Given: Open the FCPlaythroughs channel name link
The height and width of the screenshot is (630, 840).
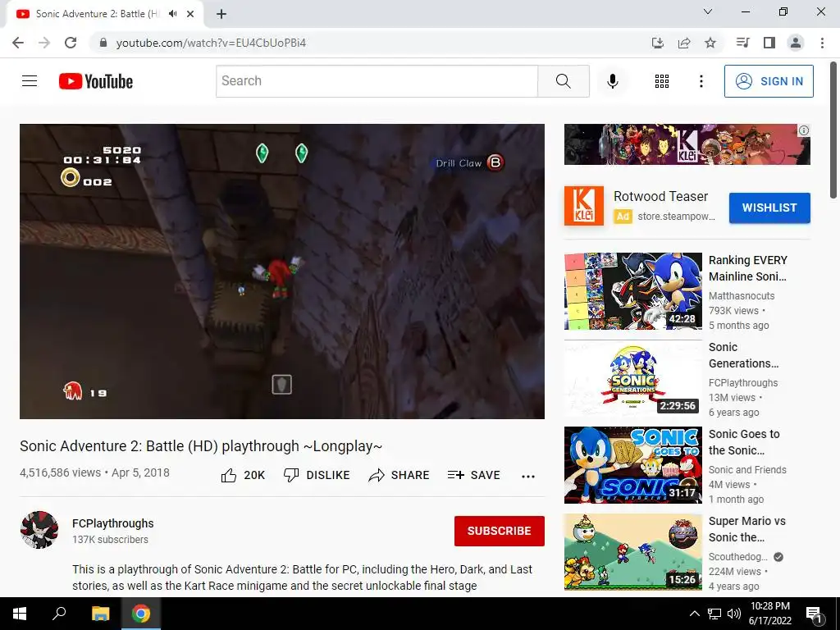Looking at the screenshot, I should click(x=113, y=523).
